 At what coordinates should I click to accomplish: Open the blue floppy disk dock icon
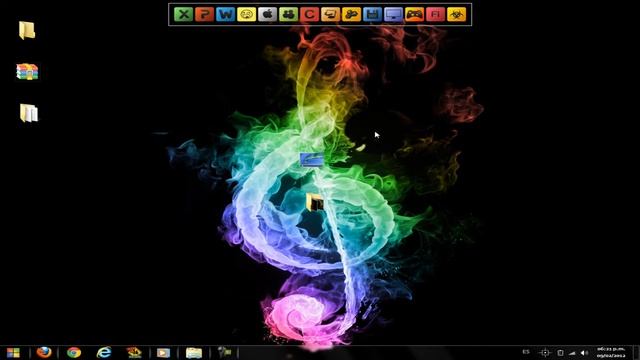pos(372,14)
